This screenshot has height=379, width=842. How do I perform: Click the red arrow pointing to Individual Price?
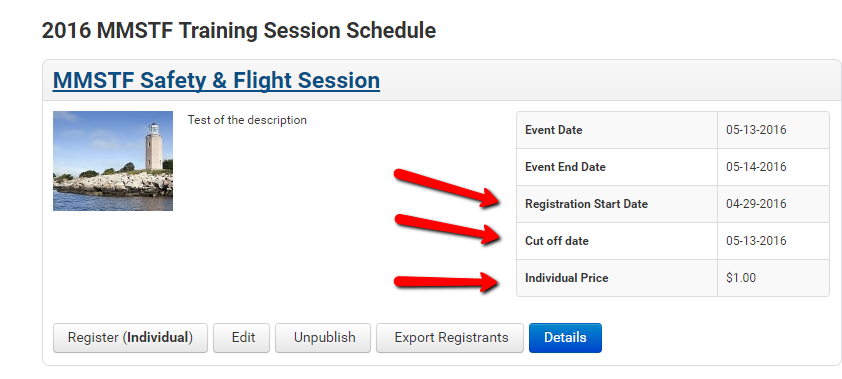[448, 282]
